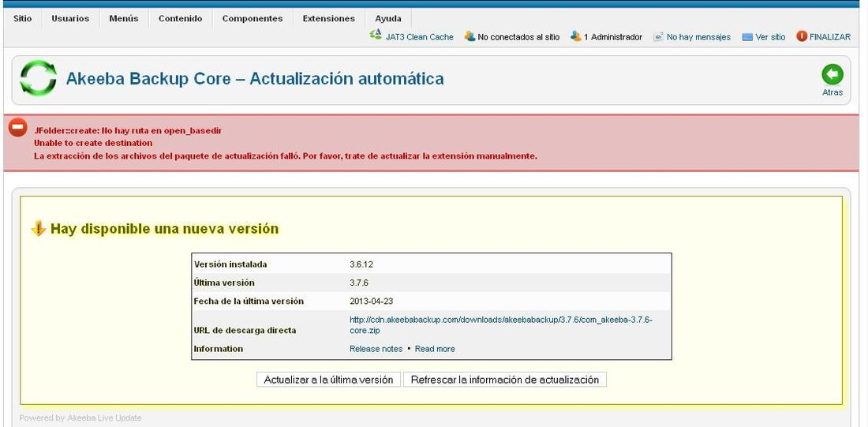Open the Menús menu

123,19
